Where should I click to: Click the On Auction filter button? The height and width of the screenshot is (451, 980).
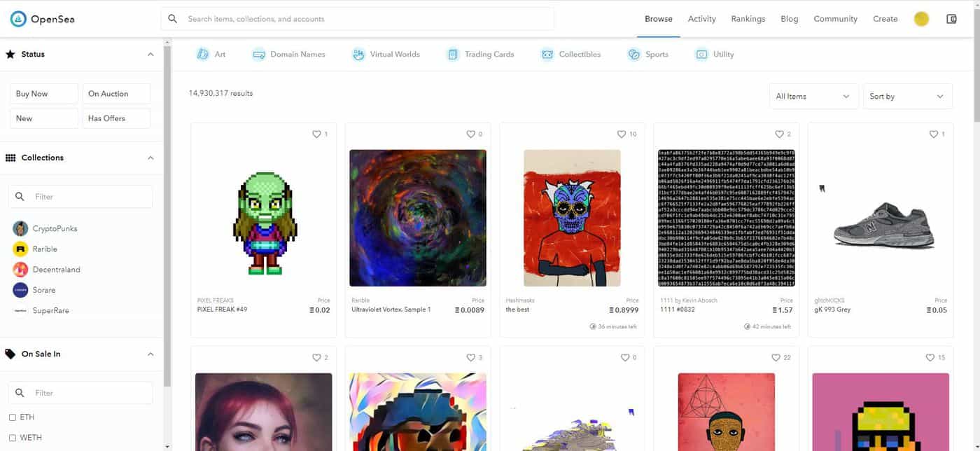(116, 94)
